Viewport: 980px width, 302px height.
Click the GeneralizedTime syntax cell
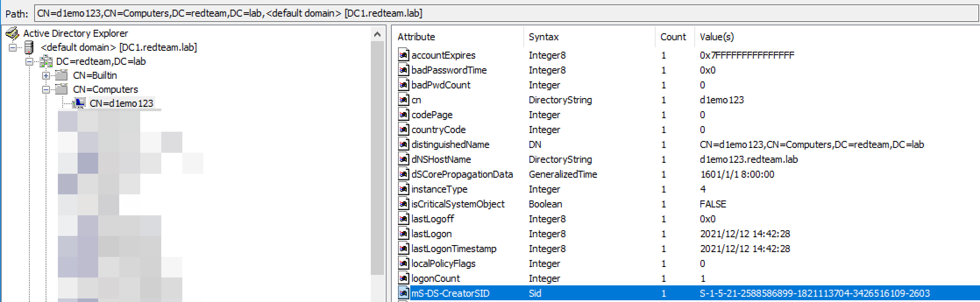563,174
